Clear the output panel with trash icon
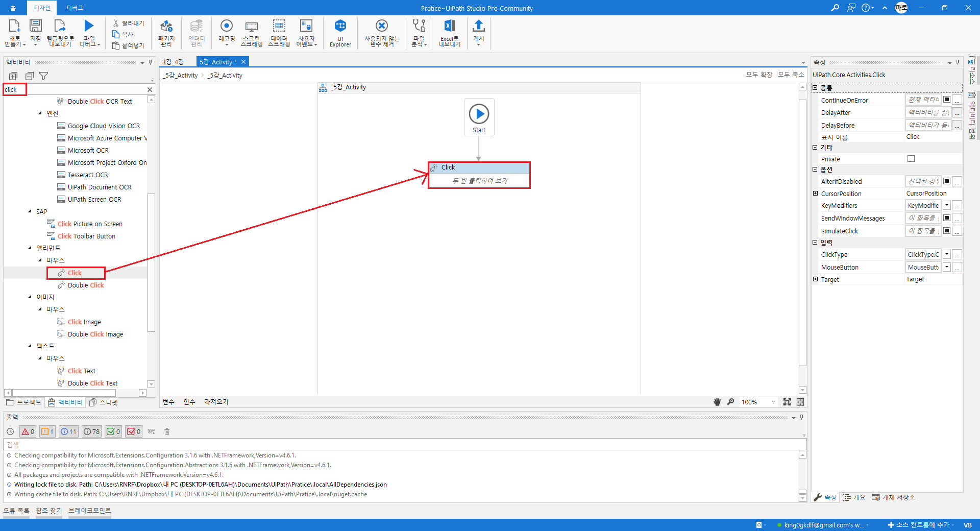980x531 pixels. tap(167, 431)
